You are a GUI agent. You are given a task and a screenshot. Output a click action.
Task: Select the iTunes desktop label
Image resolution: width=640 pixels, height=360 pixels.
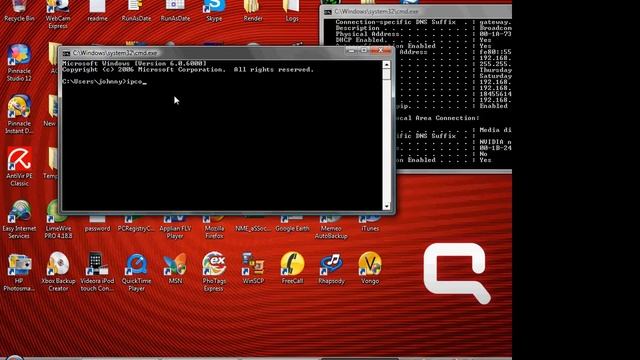370,229
